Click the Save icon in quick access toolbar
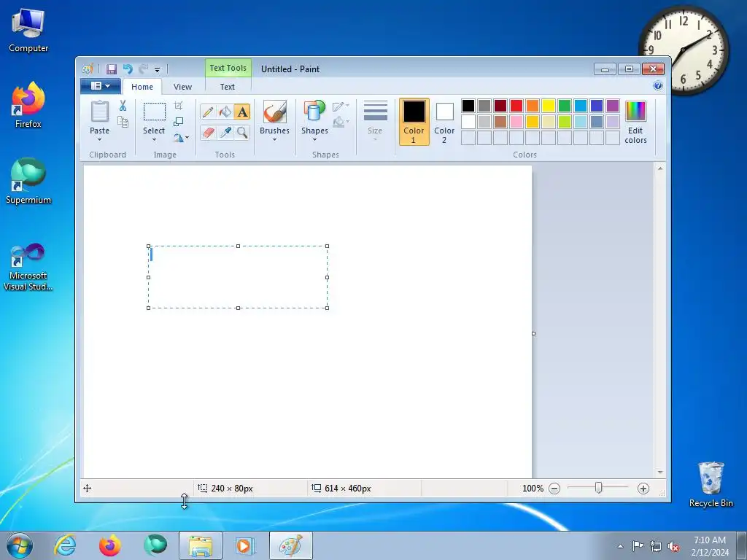The height and width of the screenshot is (560, 747). tap(111, 69)
